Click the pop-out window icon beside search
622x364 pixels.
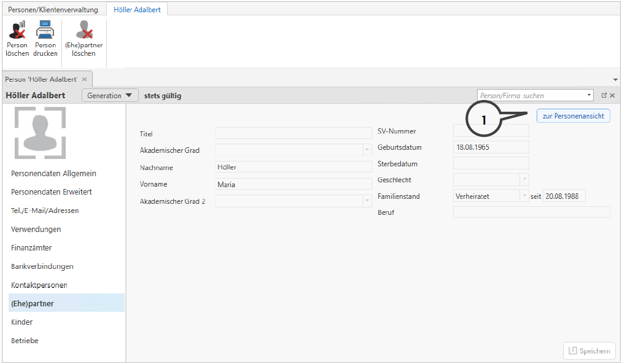(x=604, y=96)
